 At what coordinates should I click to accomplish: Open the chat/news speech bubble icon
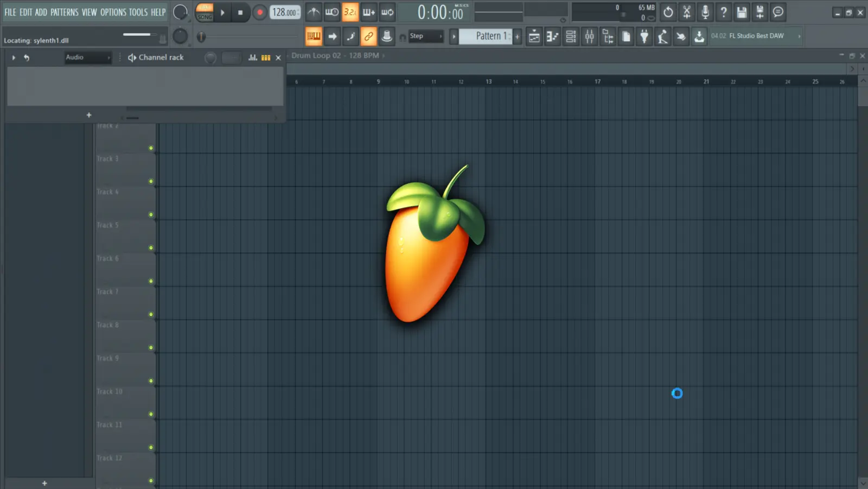(x=778, y=12)
